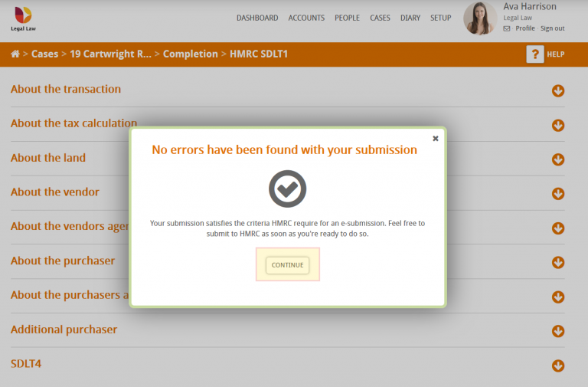Open the Setup menu
The image size is (588, 387).
click(x=441, y=18)
